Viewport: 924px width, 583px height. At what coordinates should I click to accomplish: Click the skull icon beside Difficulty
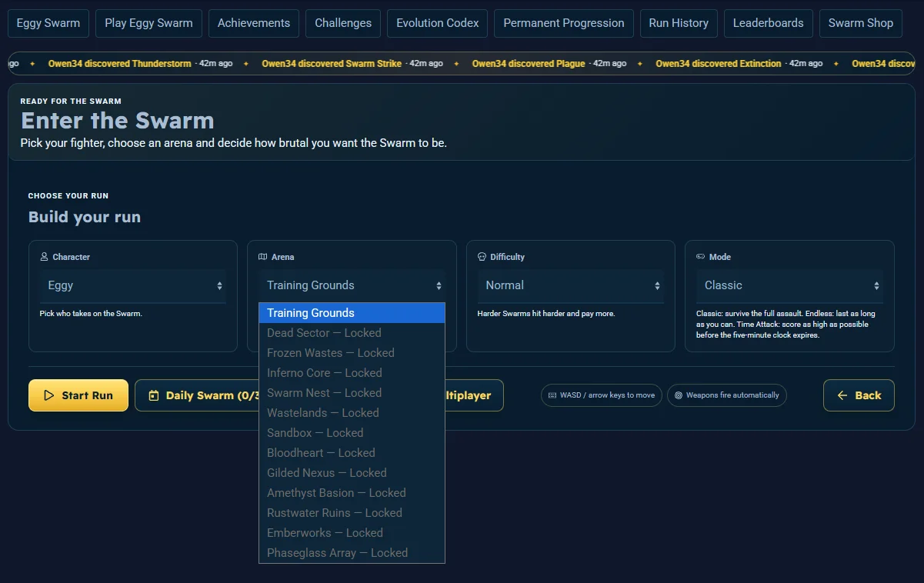(482, 257)
